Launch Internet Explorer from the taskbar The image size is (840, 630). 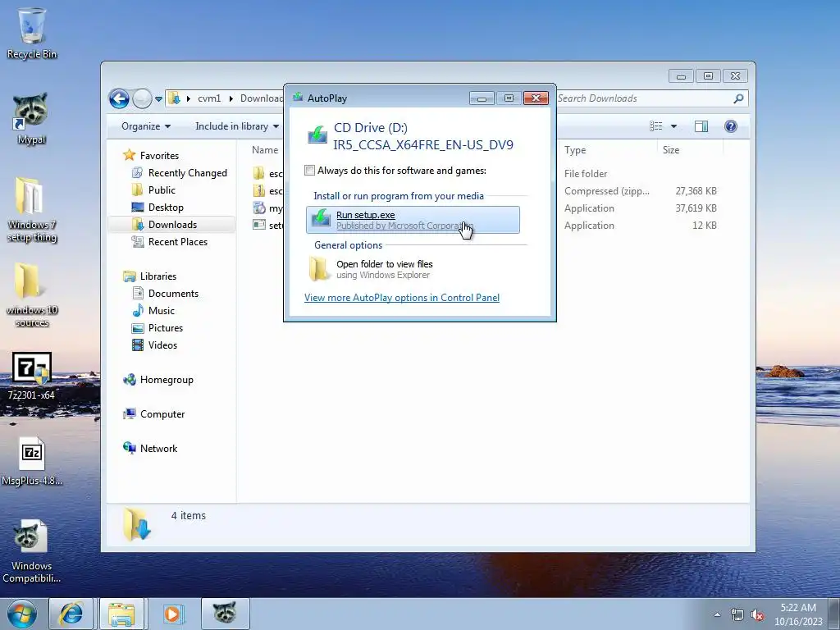click(71, 614)
